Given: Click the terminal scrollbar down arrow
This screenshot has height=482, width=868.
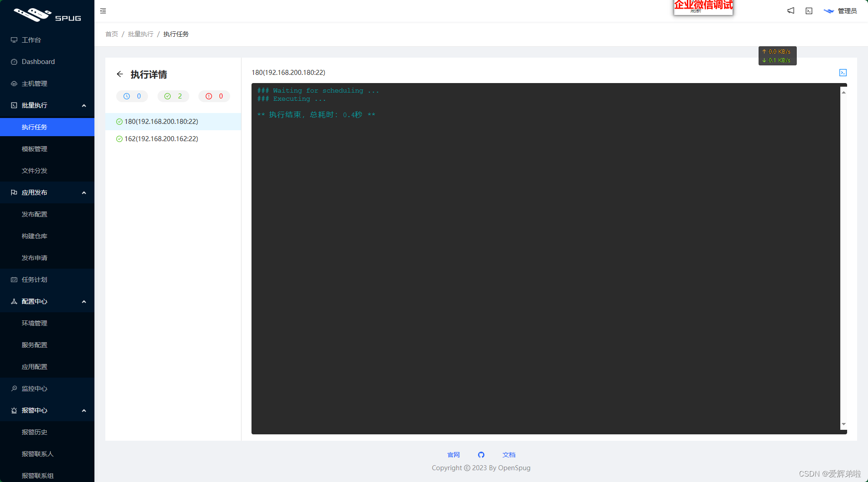Looking at the screenshot, I should [843, 424].
